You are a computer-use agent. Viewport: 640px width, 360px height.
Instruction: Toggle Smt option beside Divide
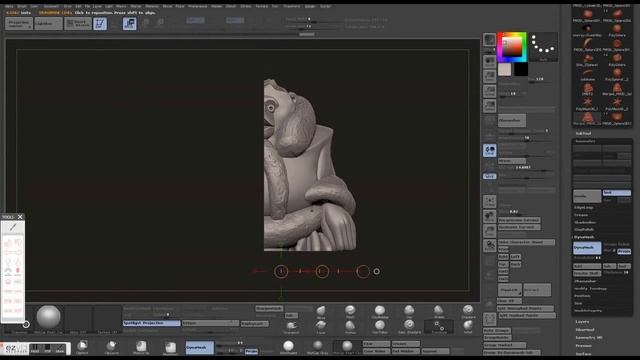click(x=617, y=193)
